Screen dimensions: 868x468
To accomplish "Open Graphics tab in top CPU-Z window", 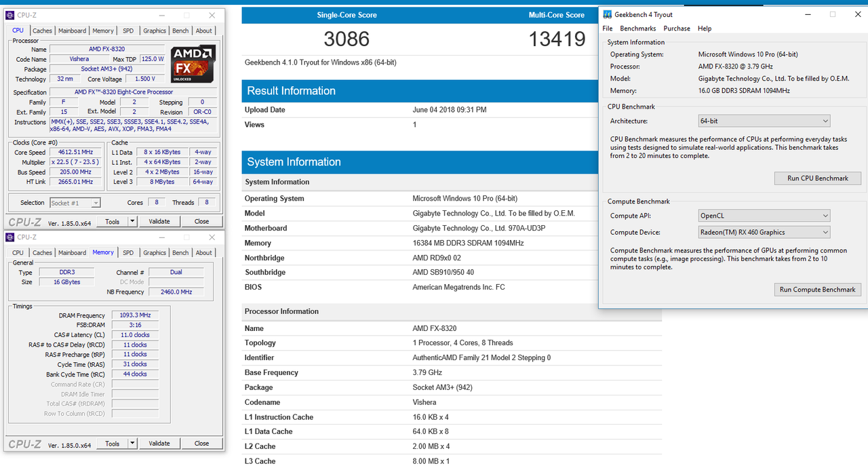I will 155,31.
